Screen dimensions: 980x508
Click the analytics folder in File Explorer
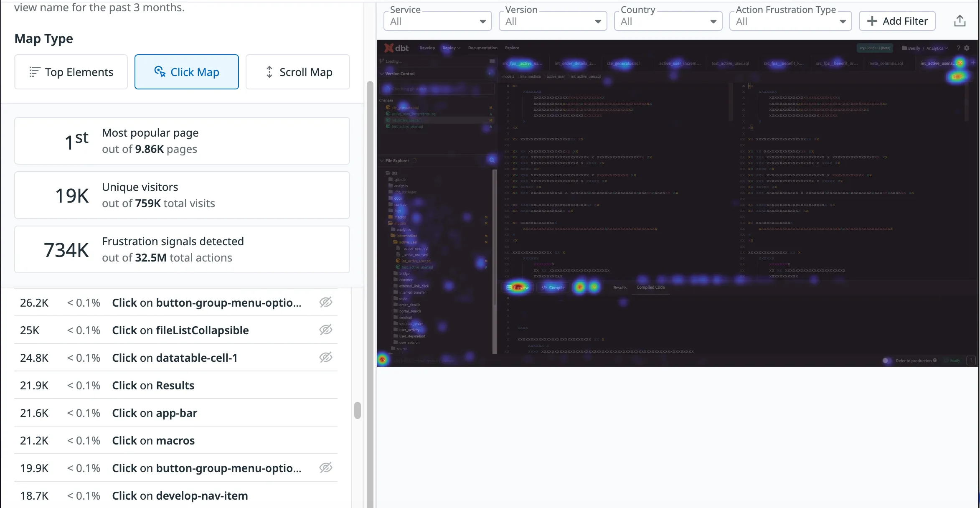click(401, 230)
